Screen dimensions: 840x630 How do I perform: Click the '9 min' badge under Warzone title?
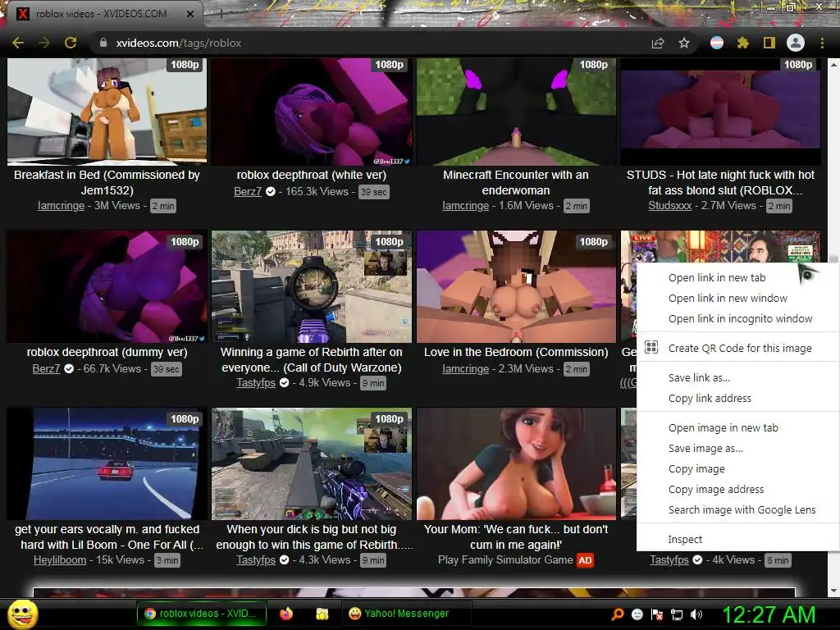click(373, 383)
